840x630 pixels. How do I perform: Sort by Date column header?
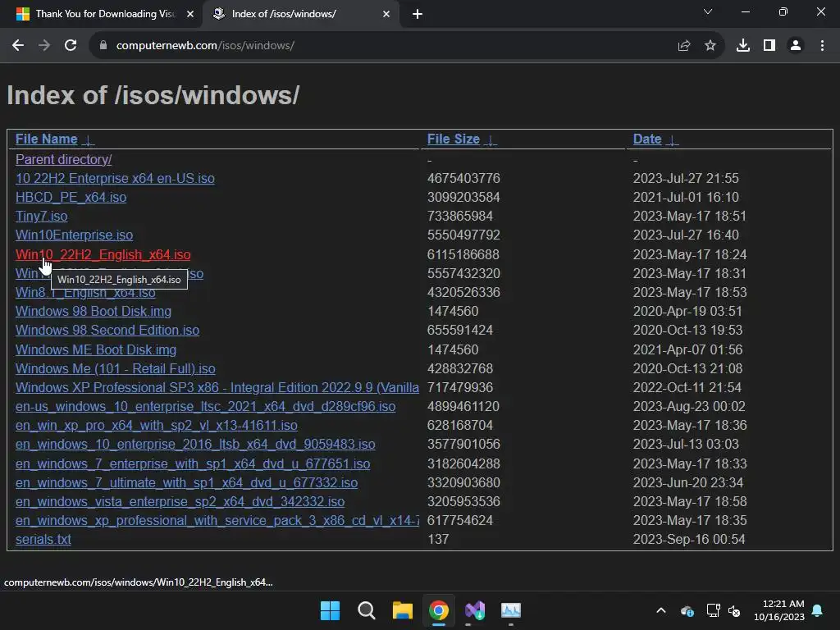[x=647, y=139]
